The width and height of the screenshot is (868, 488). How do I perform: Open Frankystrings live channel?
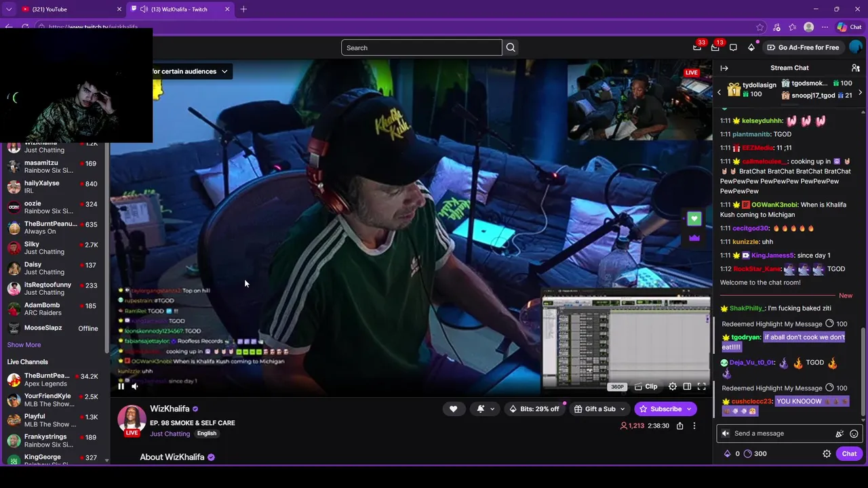click(x=52, y=441)
